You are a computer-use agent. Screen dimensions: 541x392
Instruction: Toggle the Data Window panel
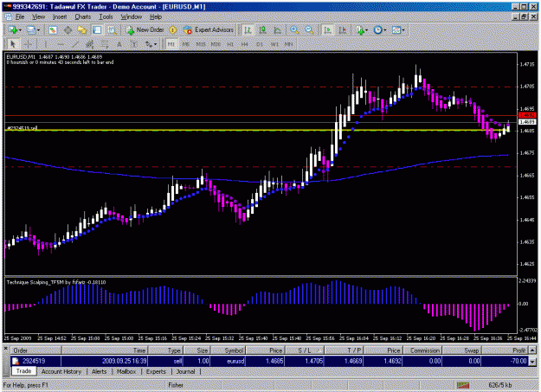tap(68, 30)
